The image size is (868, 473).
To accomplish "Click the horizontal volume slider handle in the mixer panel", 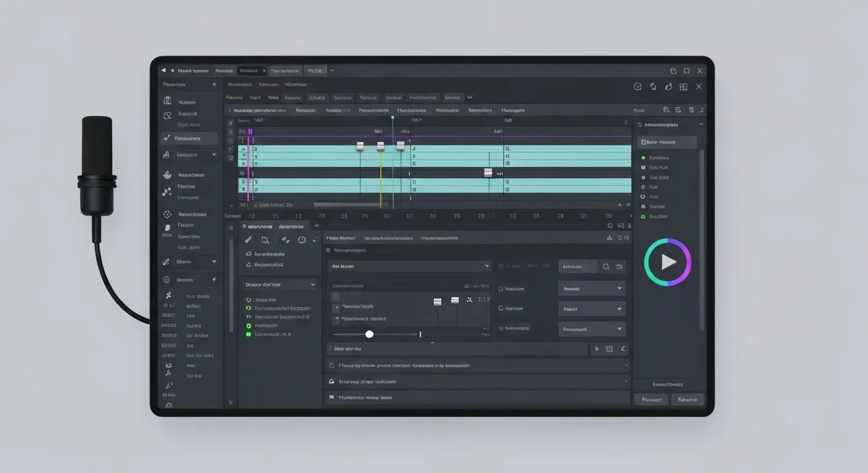I will (x=369, y=334).
